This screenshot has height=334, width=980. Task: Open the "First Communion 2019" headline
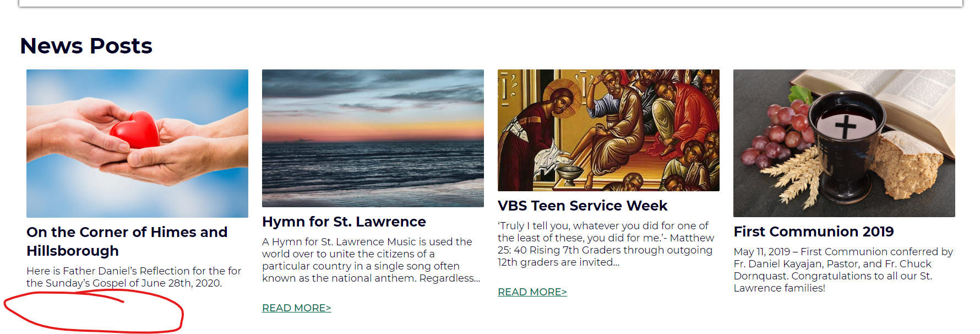(814, 231)
